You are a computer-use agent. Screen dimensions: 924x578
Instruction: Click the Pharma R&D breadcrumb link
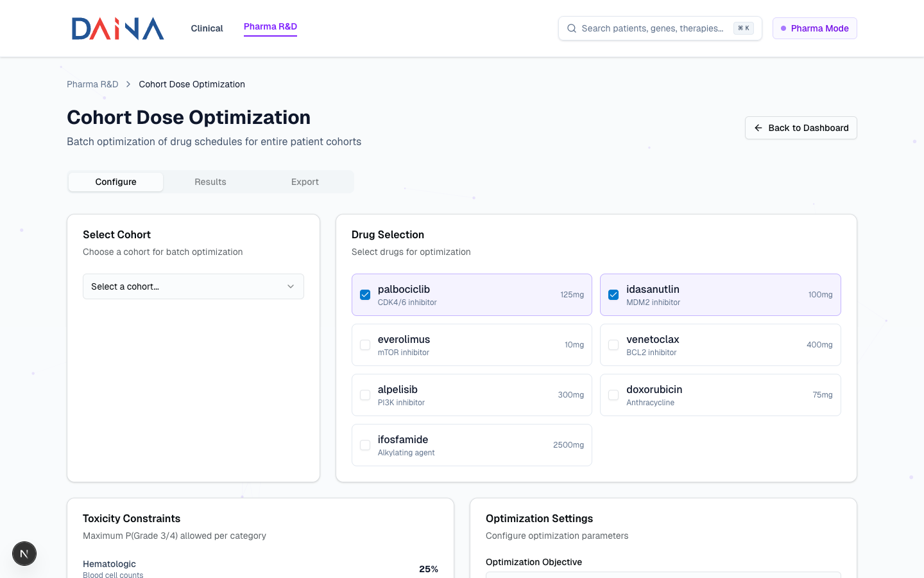(x=92, y=84)
